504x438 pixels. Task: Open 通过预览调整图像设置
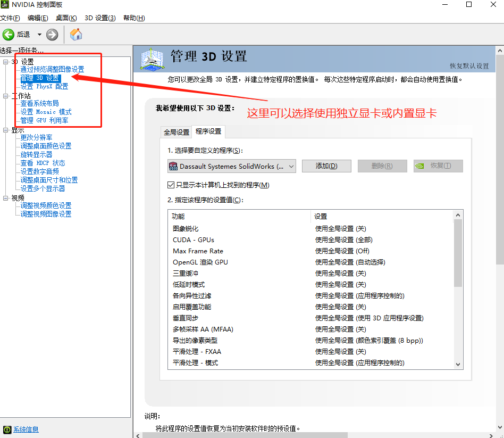[53, 69]
